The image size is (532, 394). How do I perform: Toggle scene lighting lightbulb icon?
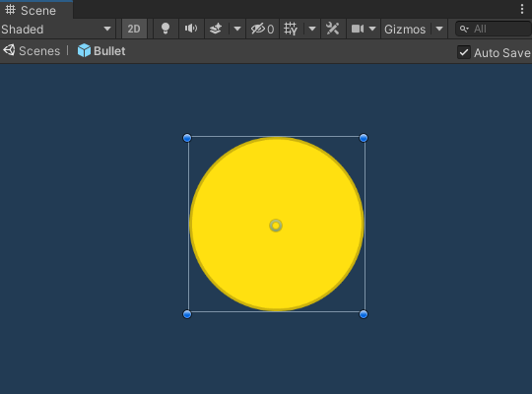coord(166,29)
